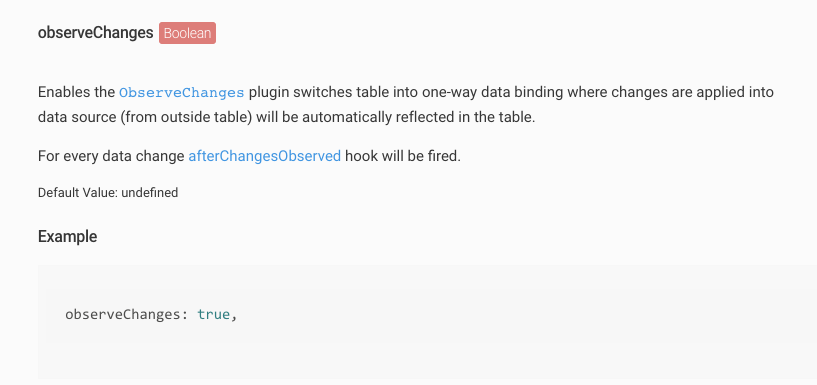
Task: Click blank space right of Boolean badge
Action: [x=469, y=33]
